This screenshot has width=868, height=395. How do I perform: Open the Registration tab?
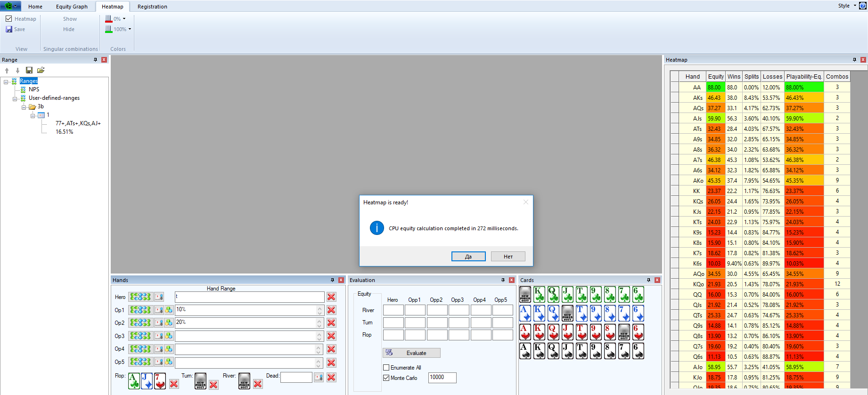tap(152, 7)
